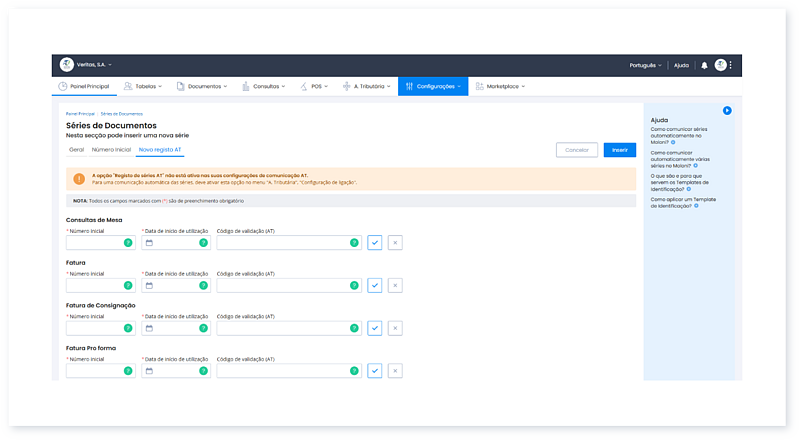
Task: Click the Cancelar button
Action: 576,149
